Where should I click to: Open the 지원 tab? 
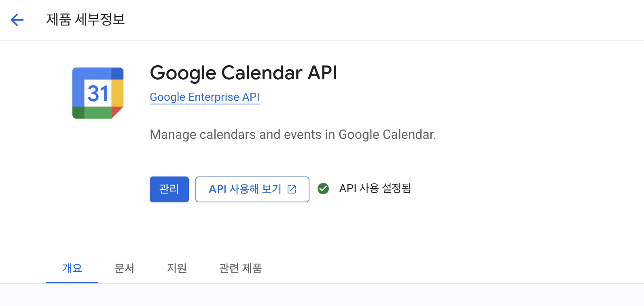177,268
